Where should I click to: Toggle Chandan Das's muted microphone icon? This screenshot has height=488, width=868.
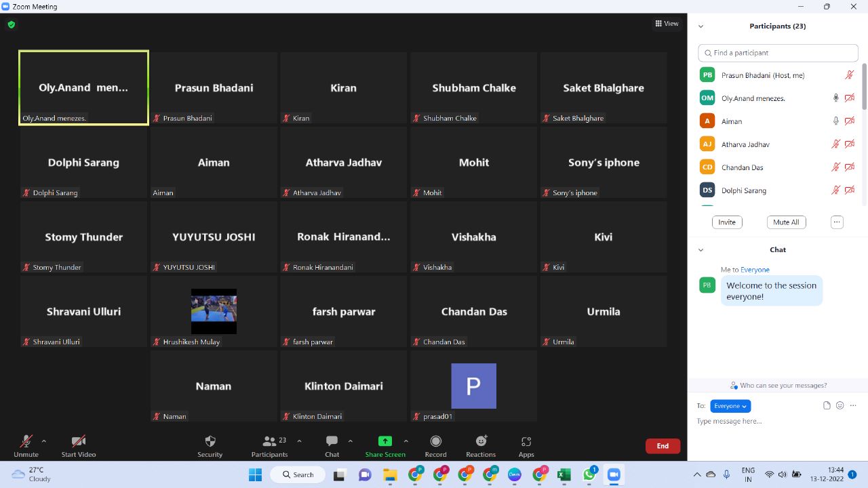tap(836, 167)
